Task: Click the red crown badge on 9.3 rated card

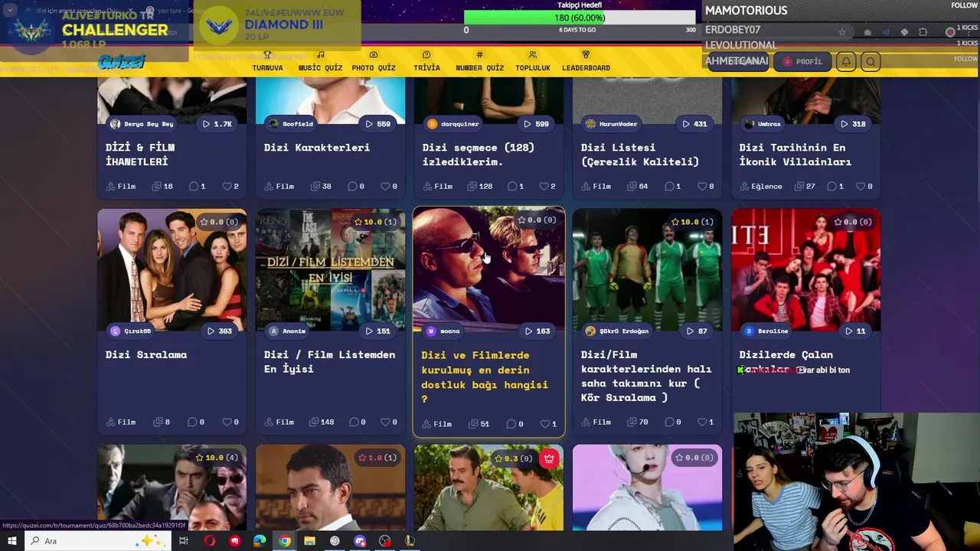Action: (549, 459)
